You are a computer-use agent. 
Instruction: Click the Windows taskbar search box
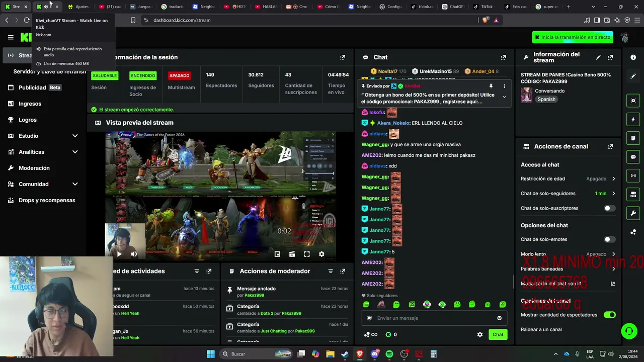tap(256, 354)
